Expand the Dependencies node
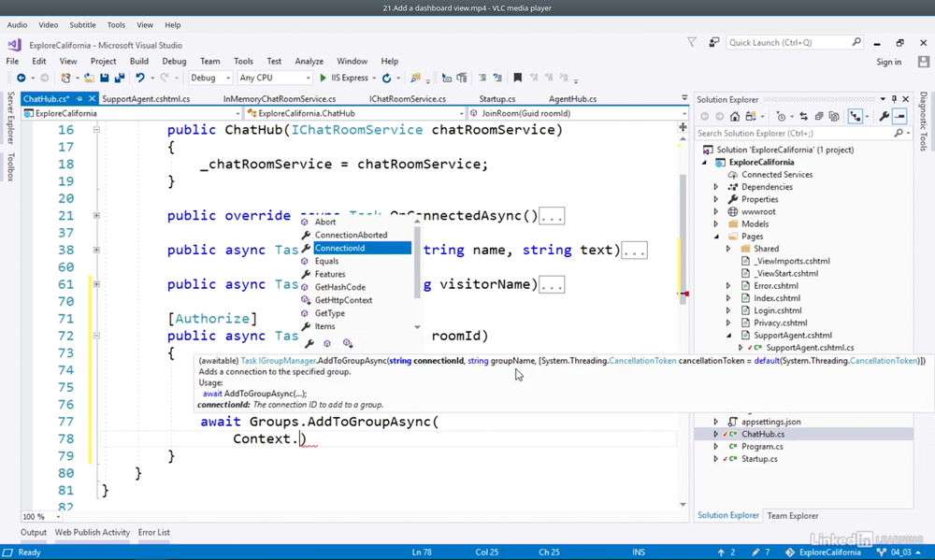This screenshot has height=560, width=935. [x=716, y=187]
